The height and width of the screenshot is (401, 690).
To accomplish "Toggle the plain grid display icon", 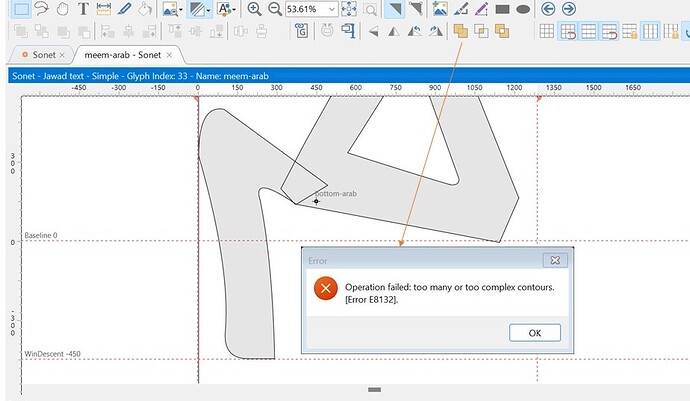I will coord(547,31).
